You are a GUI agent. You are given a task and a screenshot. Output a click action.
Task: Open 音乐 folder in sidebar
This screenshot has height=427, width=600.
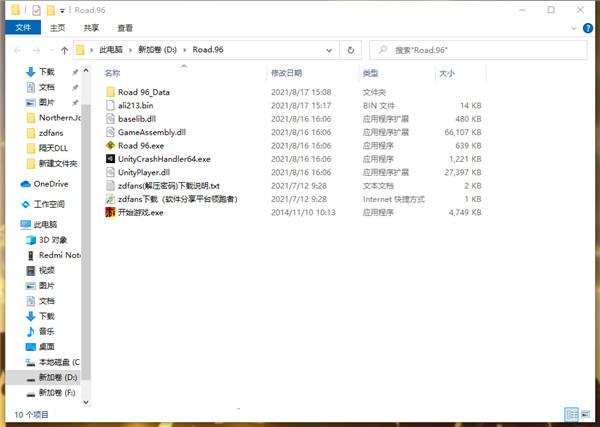(x=40, y=331)
